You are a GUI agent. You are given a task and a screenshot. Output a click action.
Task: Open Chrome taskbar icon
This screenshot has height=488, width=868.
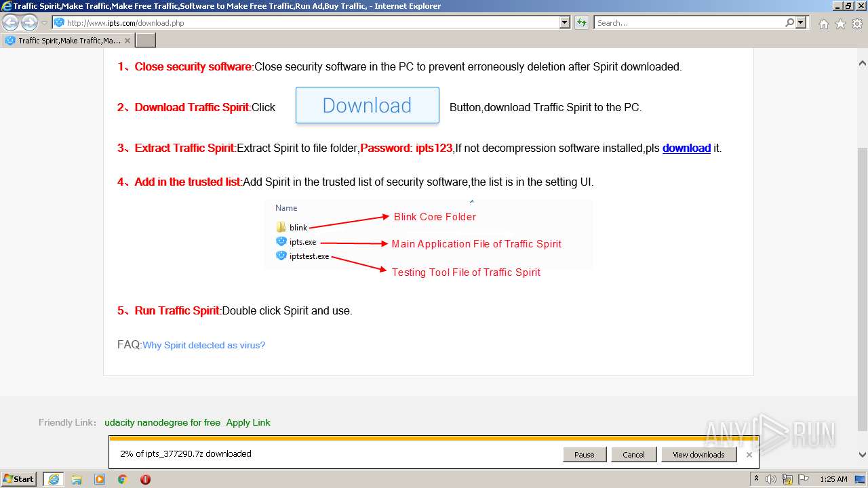coord(123,479)
